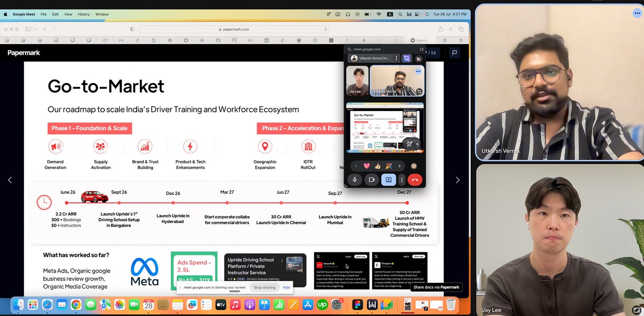The height and width of the screenshot is (316, 644).
Task: Send party popper reaction
Action: (x=389, y=166)
